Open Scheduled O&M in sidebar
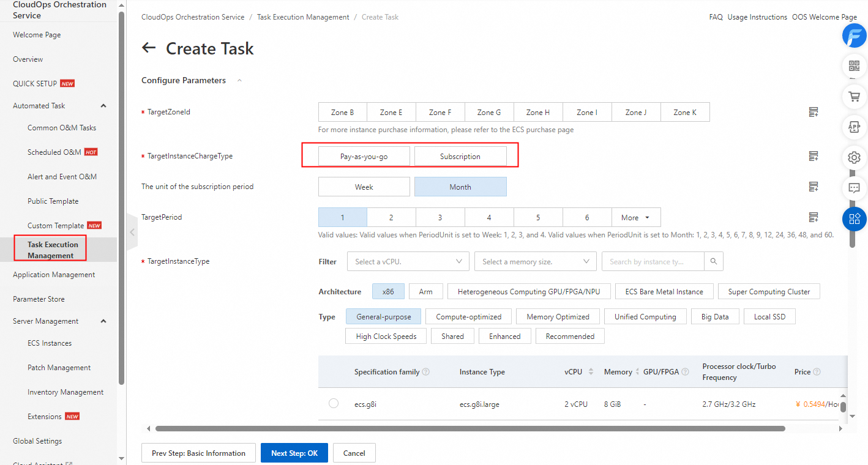Screen dimensions: 868x465 (x=54, y=152)
